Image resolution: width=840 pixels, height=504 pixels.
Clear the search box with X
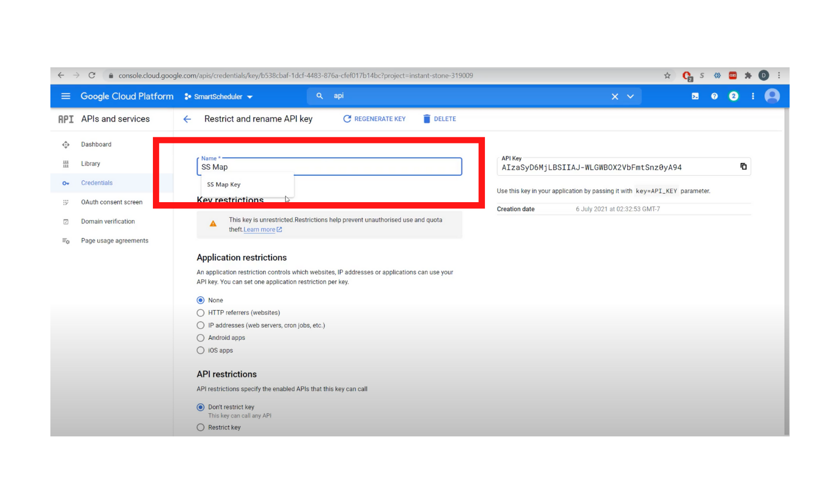click(x=614, y=96)
